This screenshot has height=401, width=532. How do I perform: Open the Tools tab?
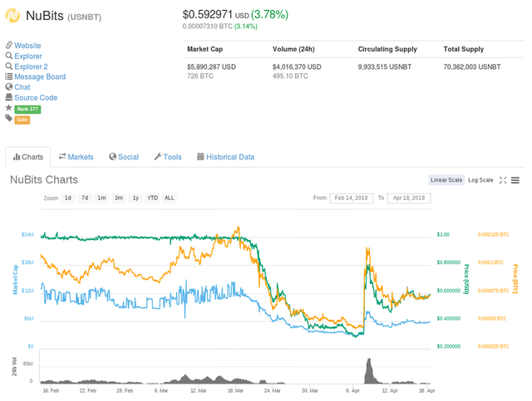click(168, 157)
